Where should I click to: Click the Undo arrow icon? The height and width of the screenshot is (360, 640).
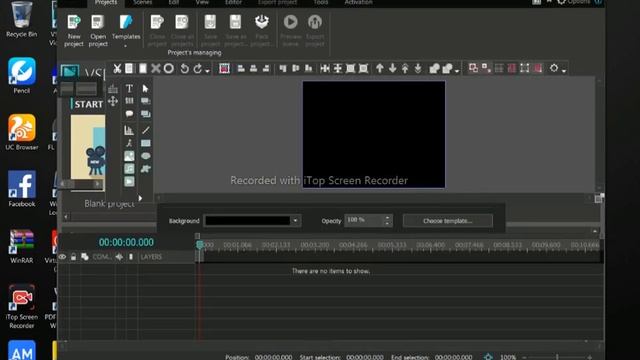184,69
